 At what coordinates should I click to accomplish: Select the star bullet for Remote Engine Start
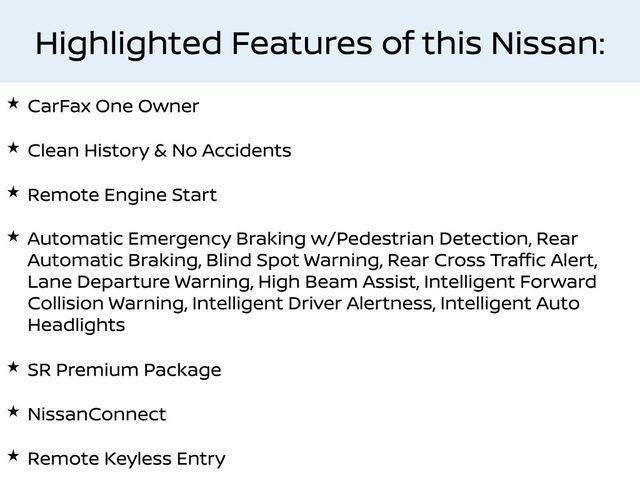click(x=13, y=191)
